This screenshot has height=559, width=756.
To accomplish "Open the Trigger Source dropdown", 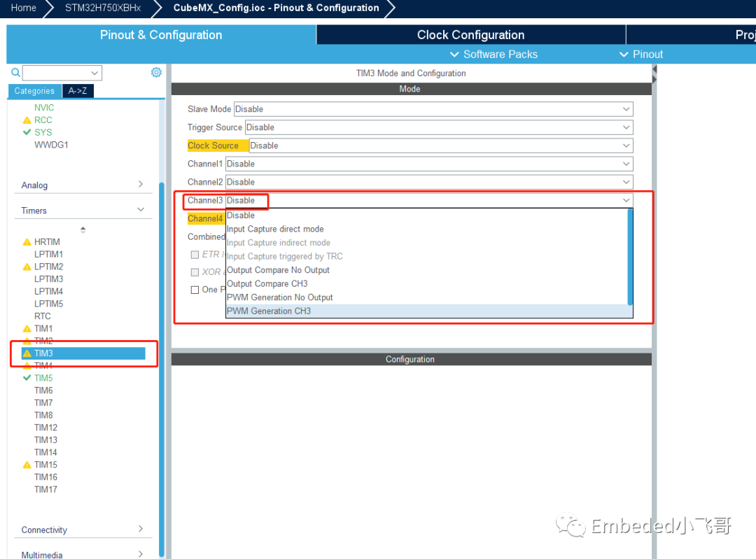I will [439, 128].
